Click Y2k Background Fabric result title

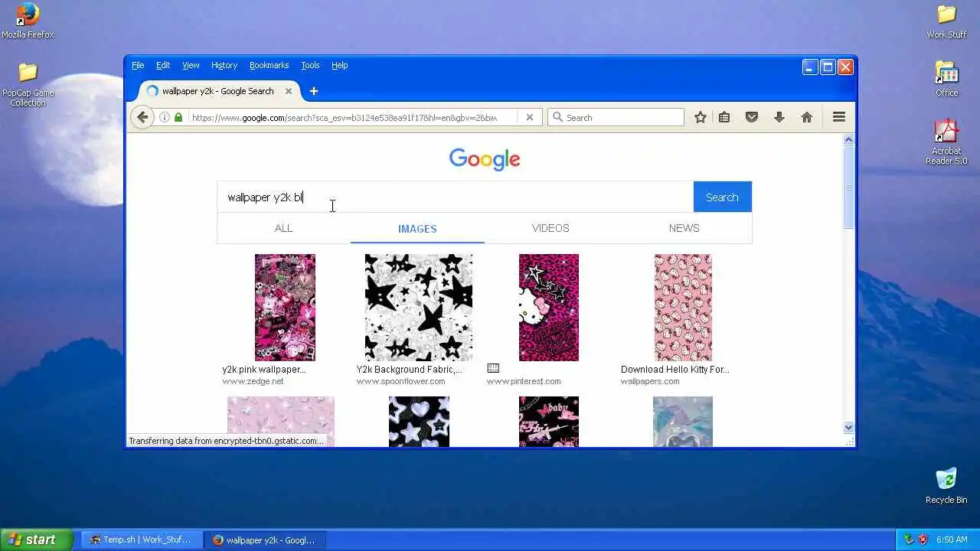(409, 369)
